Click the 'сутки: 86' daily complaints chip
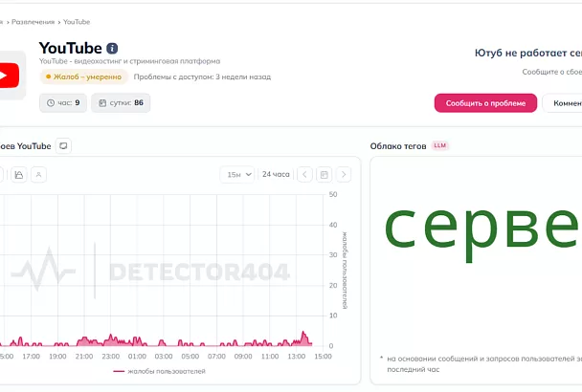Image resolution: width=582 pixels, height=392 pixels. tap(121, 102)
